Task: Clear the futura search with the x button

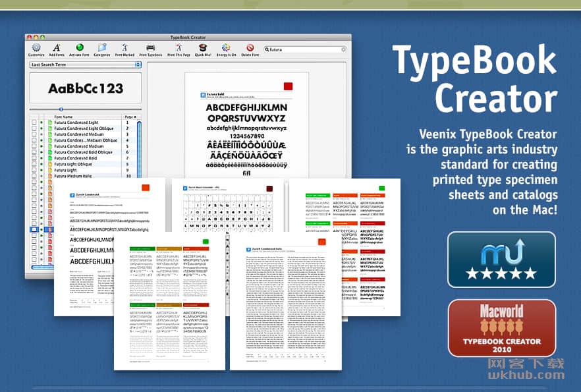Action: pos(343,49)
